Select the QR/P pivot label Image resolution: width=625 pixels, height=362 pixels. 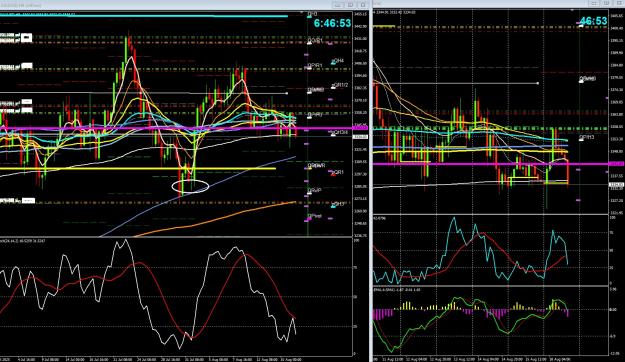point(314,191)
